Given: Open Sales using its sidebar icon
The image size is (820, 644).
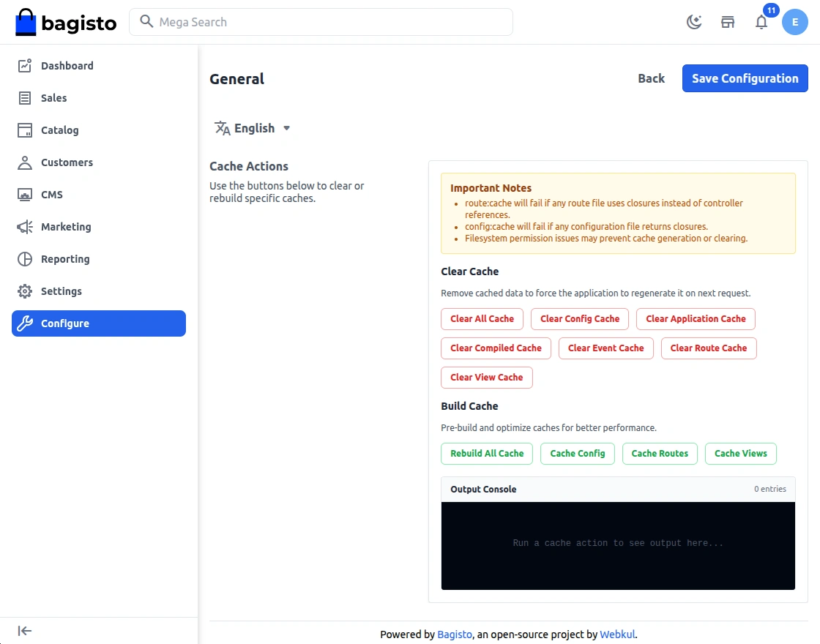Looking at the screenshot, I should (24, 97).
